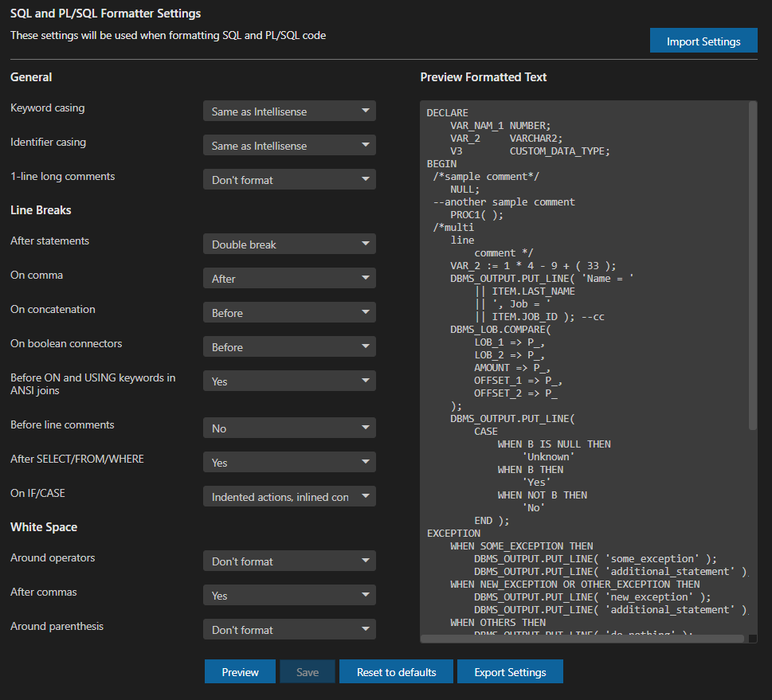Click the 'WHEN OTHERS THEN' preview line
This screenshot has width=772, height=700.
tap(498, 623)
